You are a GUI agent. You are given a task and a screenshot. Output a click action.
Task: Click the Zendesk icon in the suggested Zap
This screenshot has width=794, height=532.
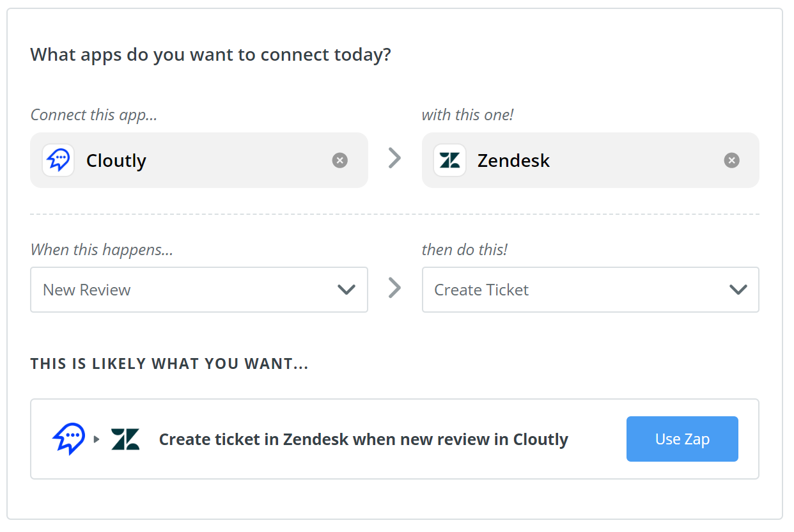point(125,439)
